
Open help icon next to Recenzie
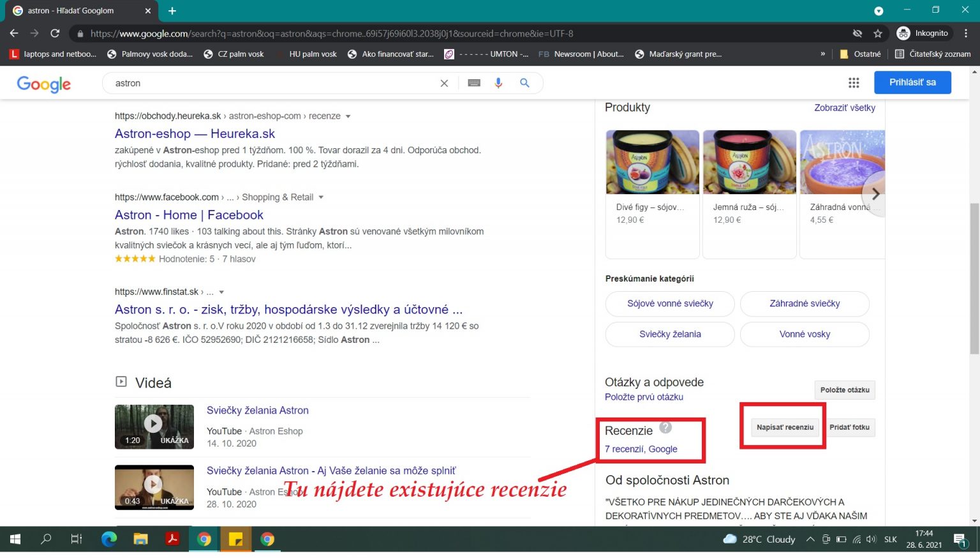click(x=665, y=428)
